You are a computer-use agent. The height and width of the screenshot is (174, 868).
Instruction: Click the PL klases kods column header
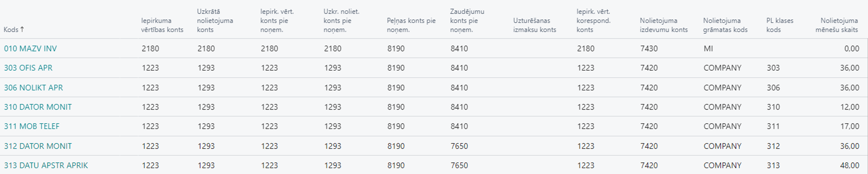pos(779,25)
